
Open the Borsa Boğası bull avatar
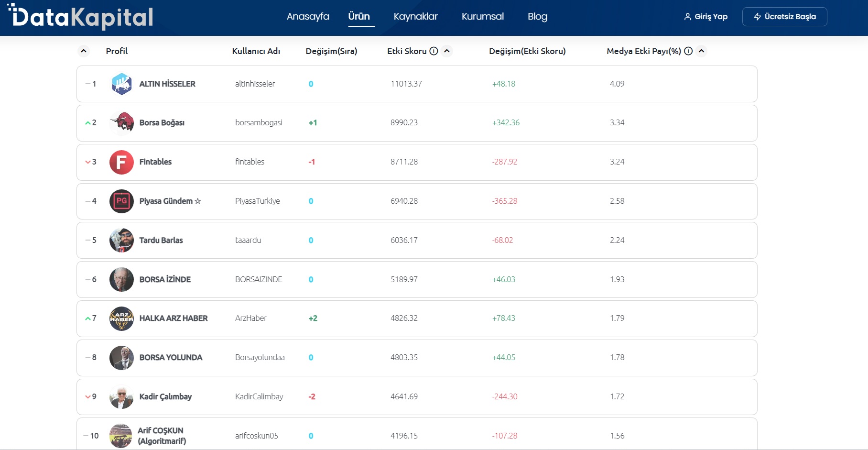pos(121,123)
